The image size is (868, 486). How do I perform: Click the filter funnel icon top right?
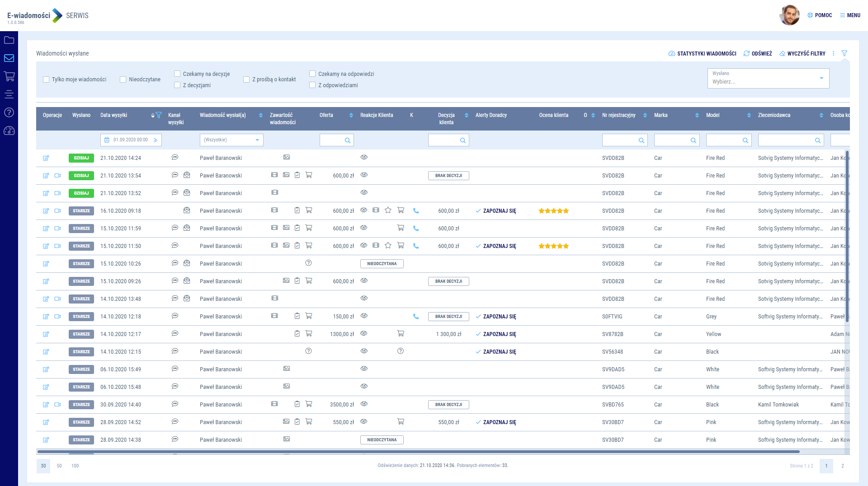844,53
